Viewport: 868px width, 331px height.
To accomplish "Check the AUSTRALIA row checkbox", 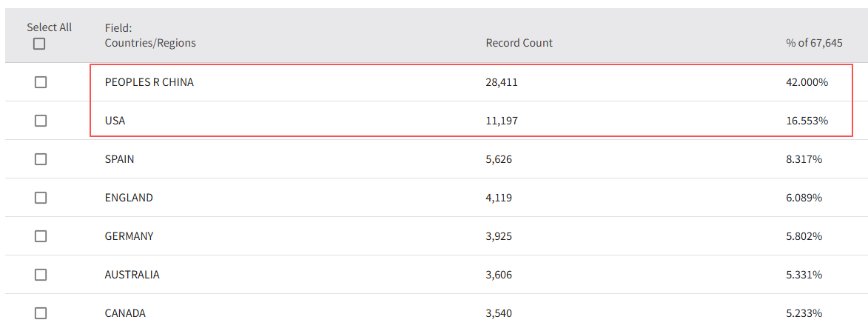I will (41, 275).
